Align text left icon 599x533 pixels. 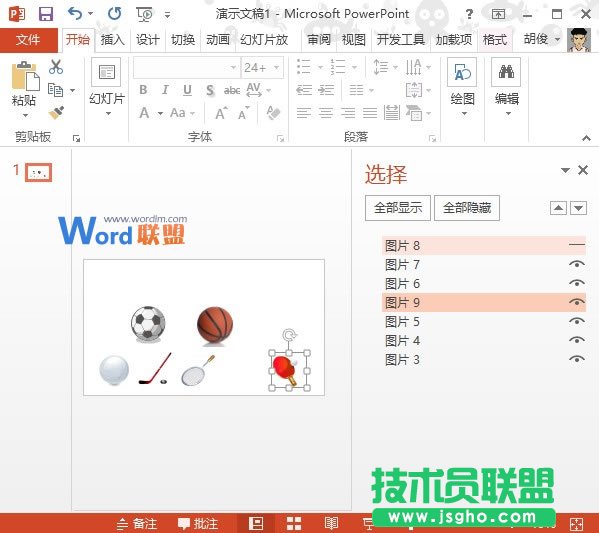[304, 113]
